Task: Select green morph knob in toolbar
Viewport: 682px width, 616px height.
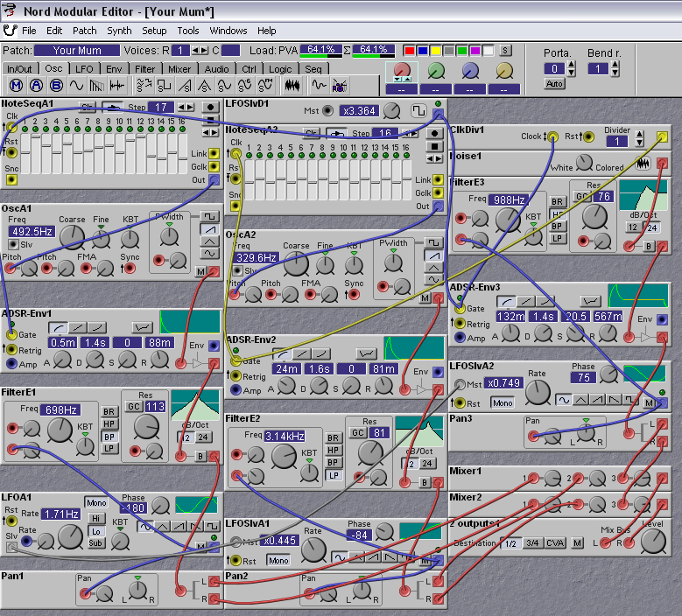Action: [436, 71]
